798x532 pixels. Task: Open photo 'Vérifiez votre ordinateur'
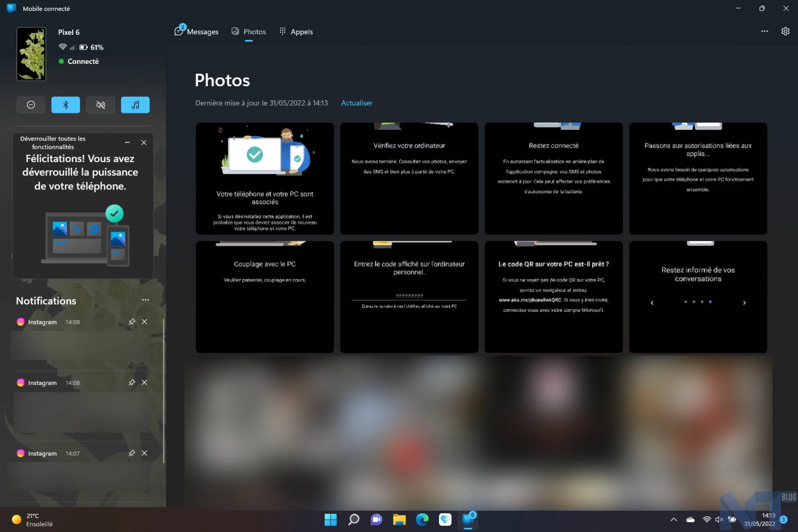(x=409, y=179)
